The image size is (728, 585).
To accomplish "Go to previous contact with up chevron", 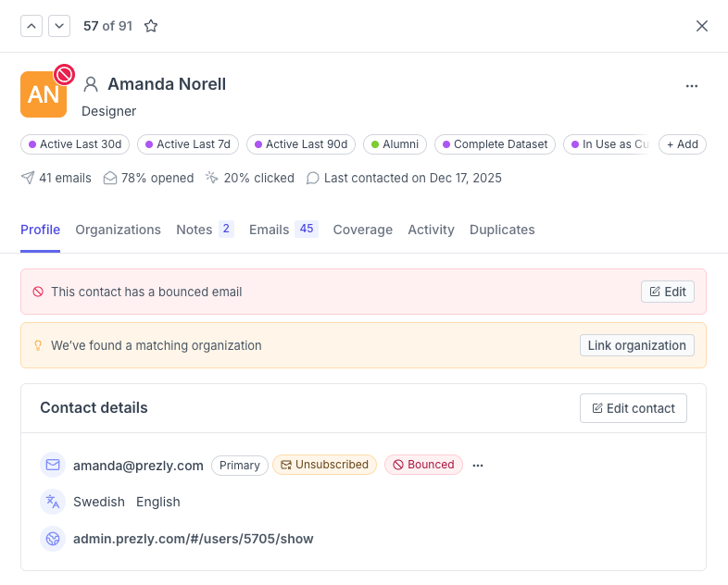I will click(31, 26).
